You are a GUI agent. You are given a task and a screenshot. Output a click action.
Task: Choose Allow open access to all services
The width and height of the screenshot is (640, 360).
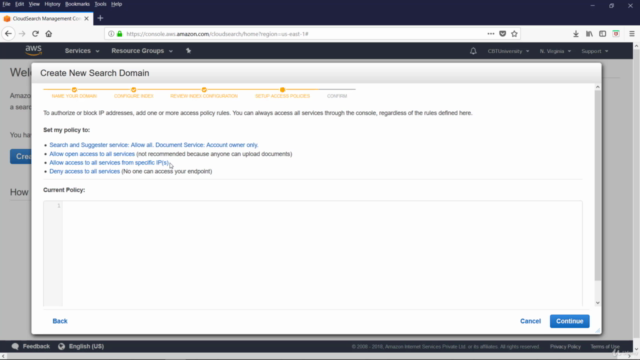click(x=92, y=154)
